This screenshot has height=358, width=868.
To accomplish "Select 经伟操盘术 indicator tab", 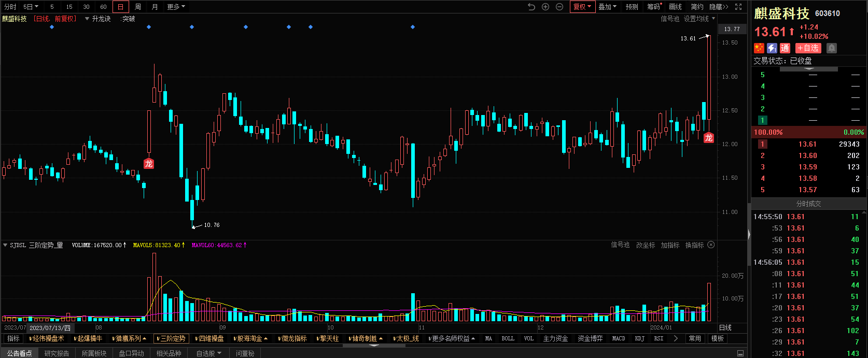I will pos(47,338).
